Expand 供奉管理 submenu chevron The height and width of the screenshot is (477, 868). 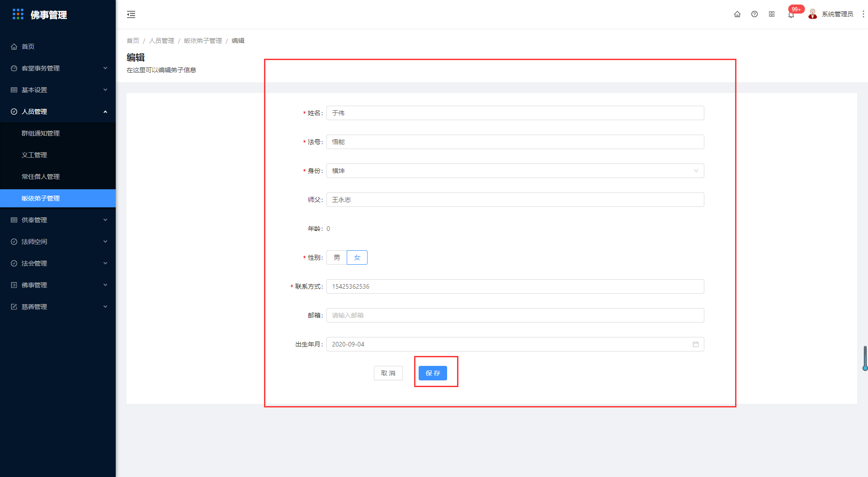(105, 220)
